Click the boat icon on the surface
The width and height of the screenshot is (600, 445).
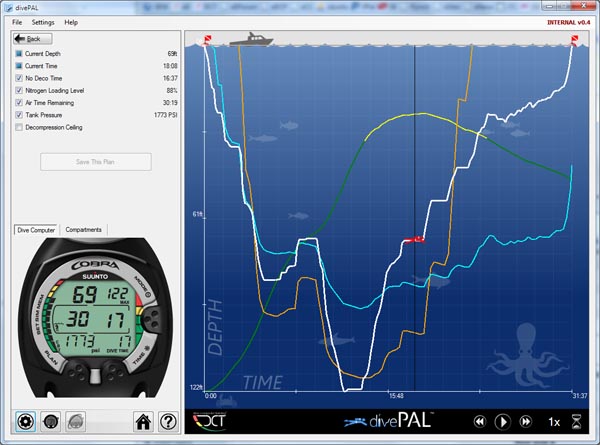251,39
